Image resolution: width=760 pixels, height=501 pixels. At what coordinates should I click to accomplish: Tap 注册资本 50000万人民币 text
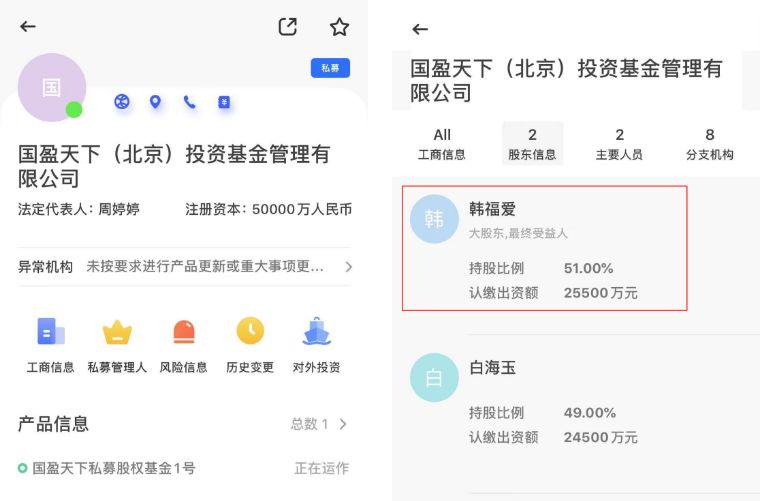click(269, 209)
